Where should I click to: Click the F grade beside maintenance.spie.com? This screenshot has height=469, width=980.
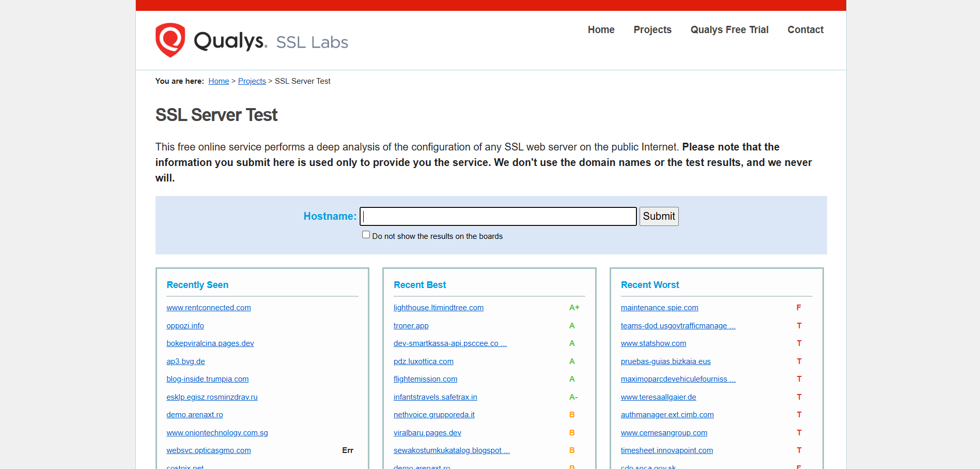point(799,308)
